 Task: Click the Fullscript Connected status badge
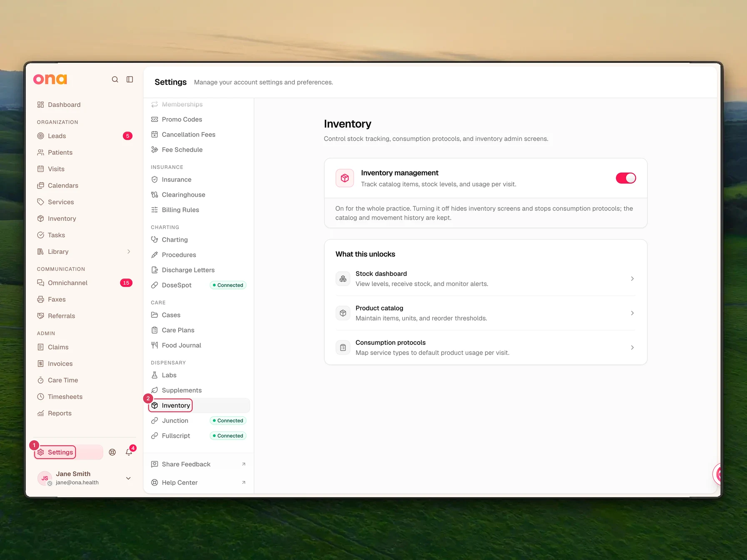[228, 436]
